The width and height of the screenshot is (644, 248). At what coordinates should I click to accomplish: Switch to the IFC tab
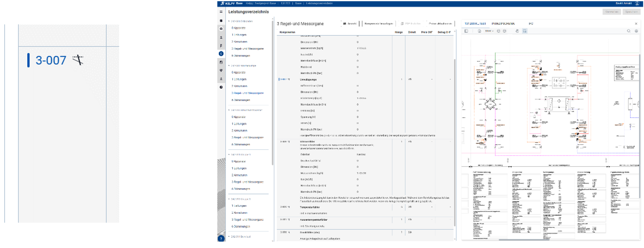pos(531,23)
